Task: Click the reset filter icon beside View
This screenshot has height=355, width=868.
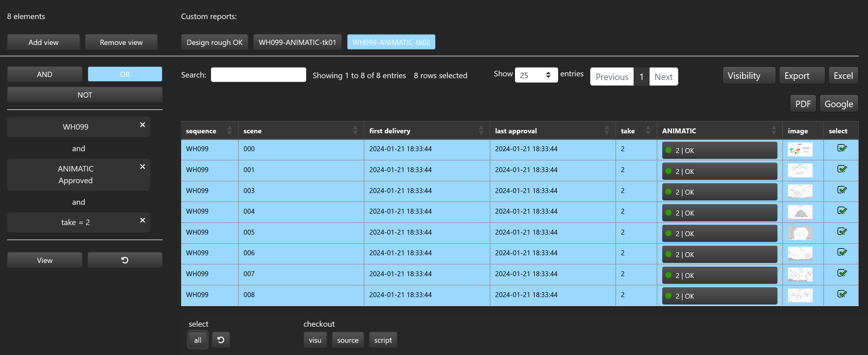Action: click(125, 260)
